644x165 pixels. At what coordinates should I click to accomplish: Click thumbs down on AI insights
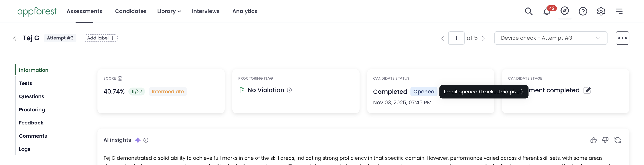pos(605,140)
